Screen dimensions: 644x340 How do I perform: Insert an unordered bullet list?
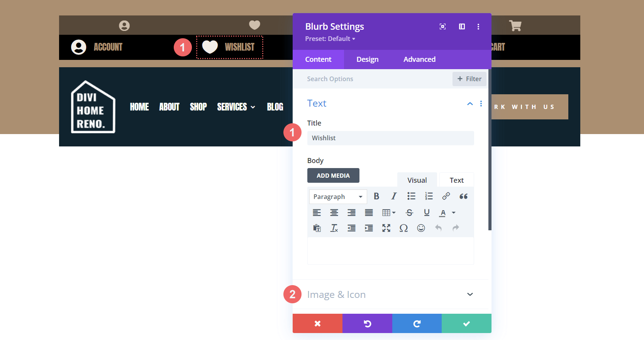pos(411,196)
